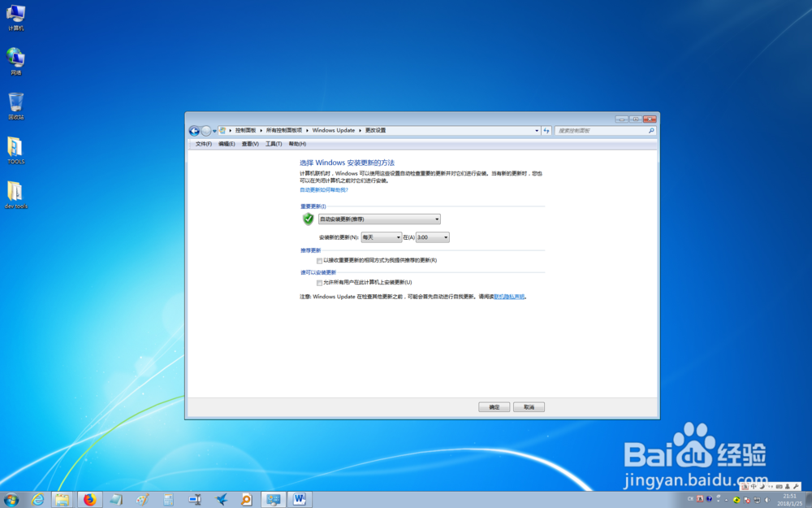Image resolution: width=812 pixels, height=508 pixels.
Task: Click the Forward arrow navigation button
Action: (x=206, y=131)
